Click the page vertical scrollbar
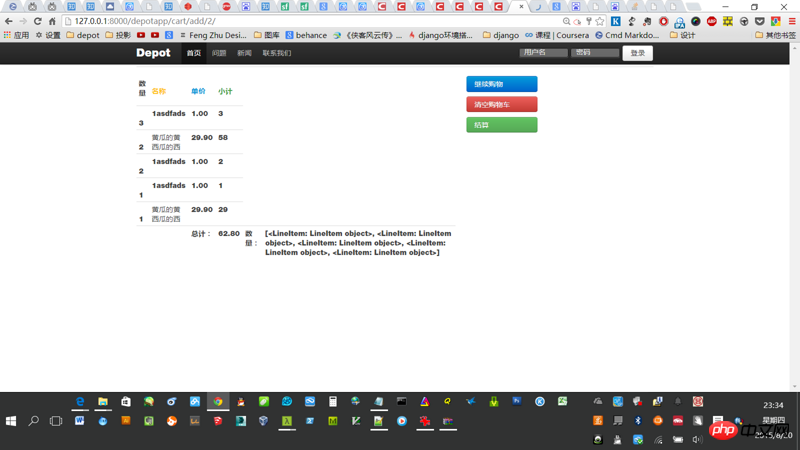 pyautogui.click(x=794, y=217)
